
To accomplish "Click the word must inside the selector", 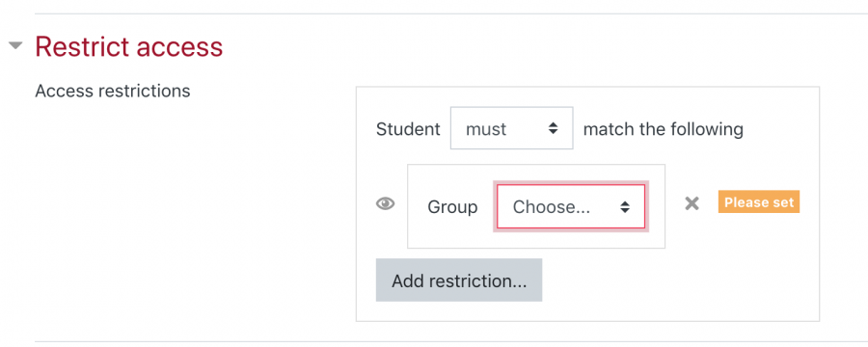I will tap(486, 129).
